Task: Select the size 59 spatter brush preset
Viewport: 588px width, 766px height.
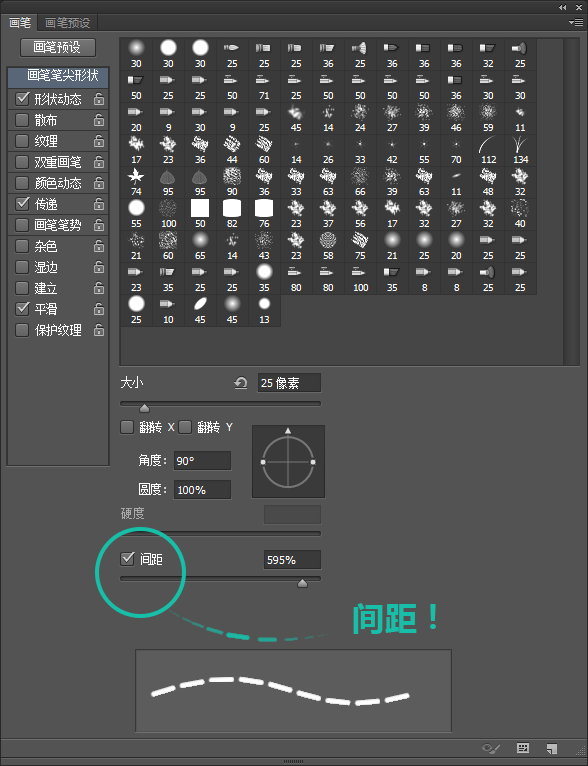Action: point(488,119)
